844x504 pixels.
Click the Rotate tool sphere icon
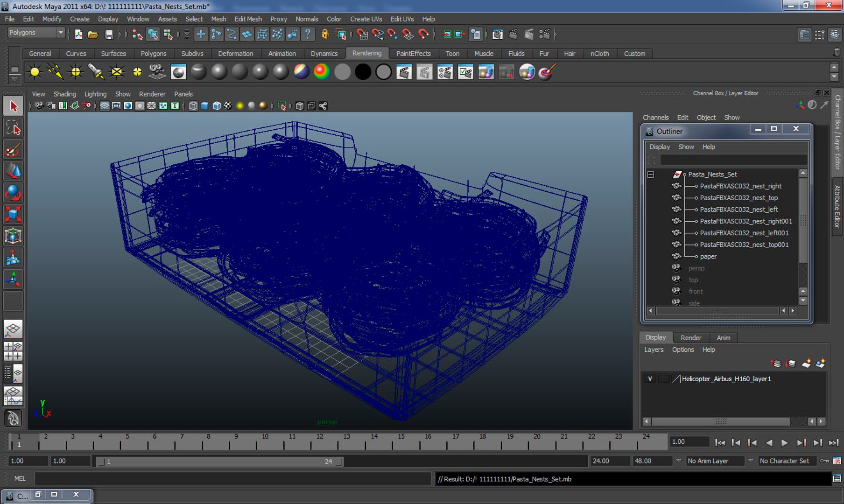[13, 193]
